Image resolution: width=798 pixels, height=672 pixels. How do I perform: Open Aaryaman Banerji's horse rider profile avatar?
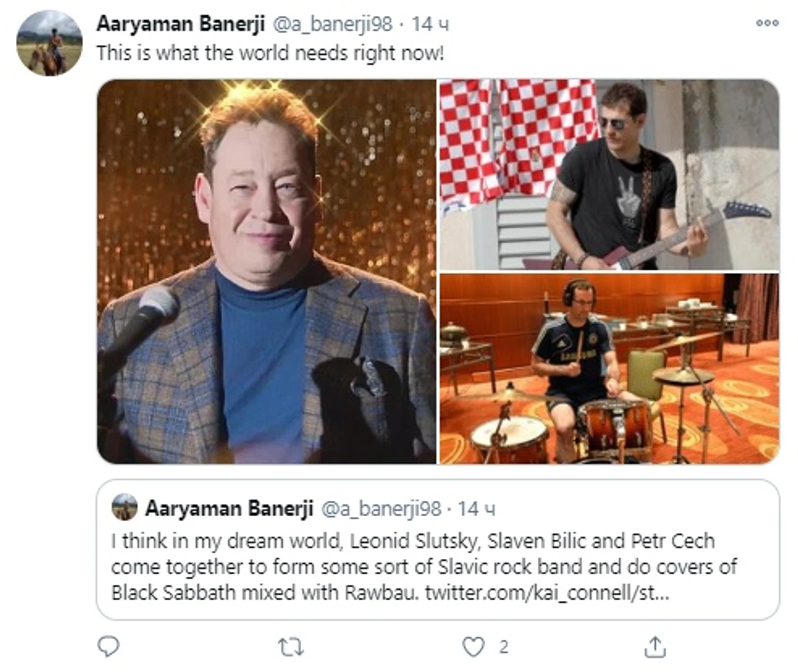click(49, 43)
